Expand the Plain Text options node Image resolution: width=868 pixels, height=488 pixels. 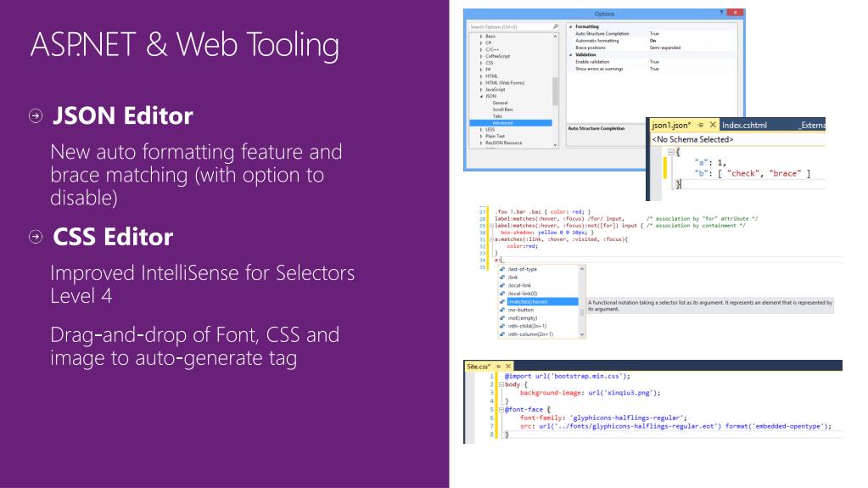click(x=481, y=137)
